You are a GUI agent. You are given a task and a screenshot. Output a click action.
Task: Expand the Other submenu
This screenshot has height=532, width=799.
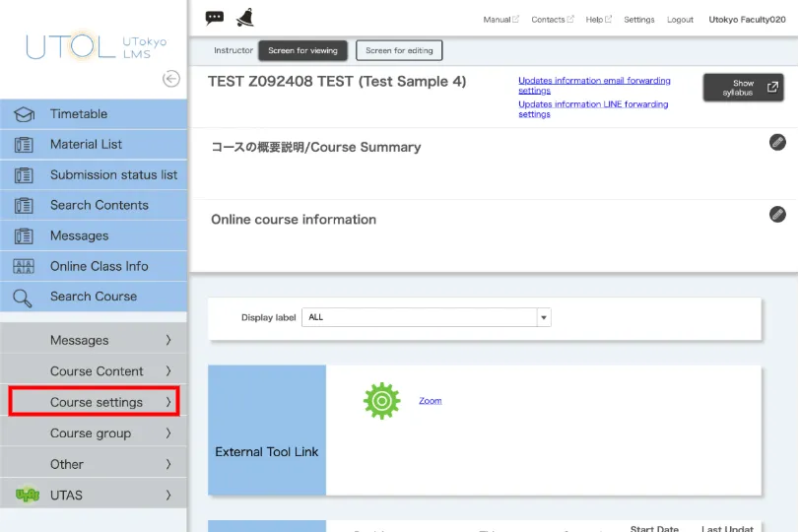94,464
